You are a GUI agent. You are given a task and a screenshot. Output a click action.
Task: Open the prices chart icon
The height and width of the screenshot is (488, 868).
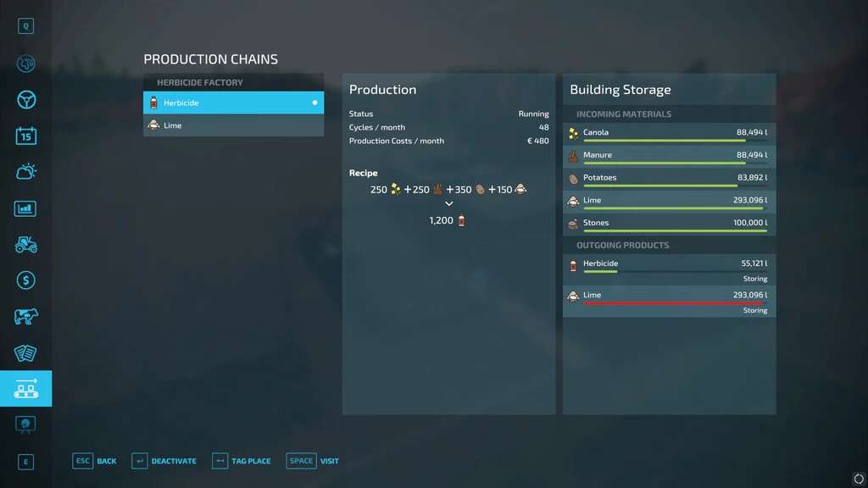click(x=25, y=208)
